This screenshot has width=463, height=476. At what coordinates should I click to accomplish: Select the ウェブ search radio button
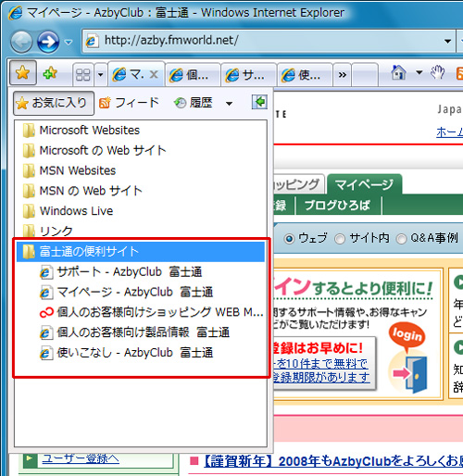pyautogui.click(x=289, y=239)
